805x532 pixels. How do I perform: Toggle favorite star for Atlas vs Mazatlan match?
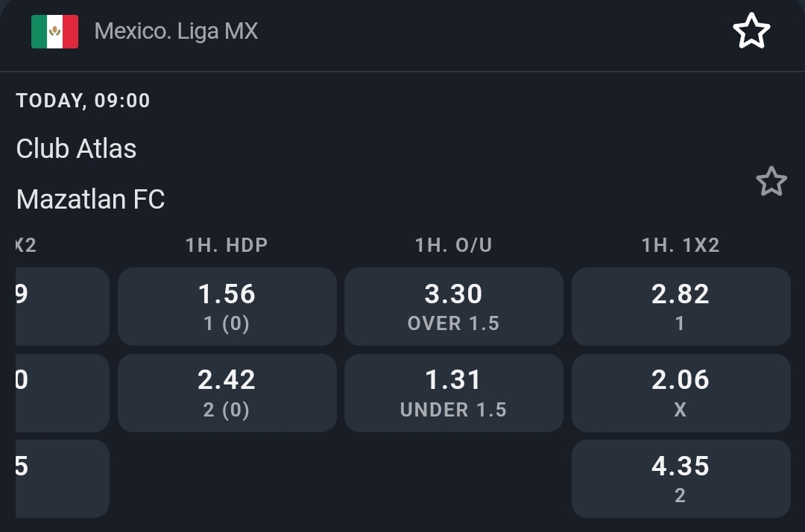point(771,181)
